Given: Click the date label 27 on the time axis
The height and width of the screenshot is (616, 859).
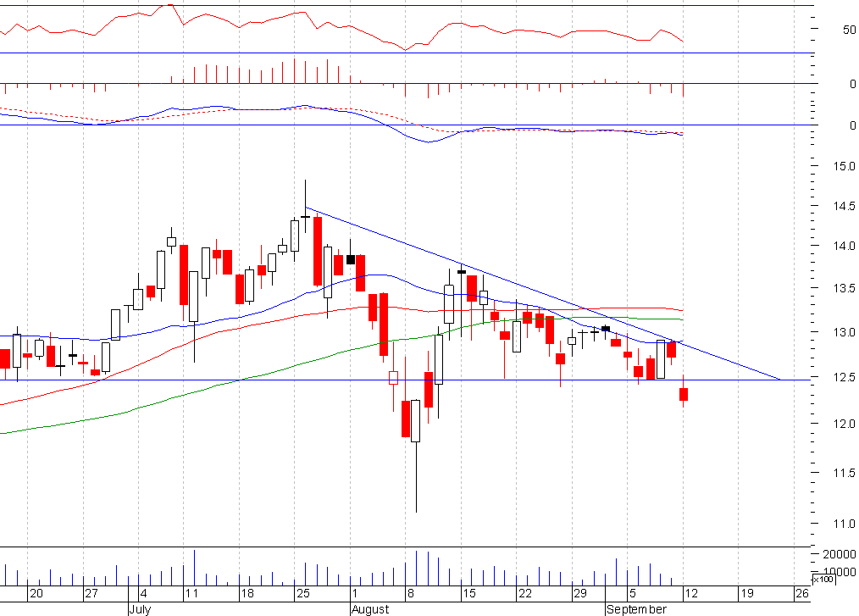Looking at the screenshot, I should [91, 593].
